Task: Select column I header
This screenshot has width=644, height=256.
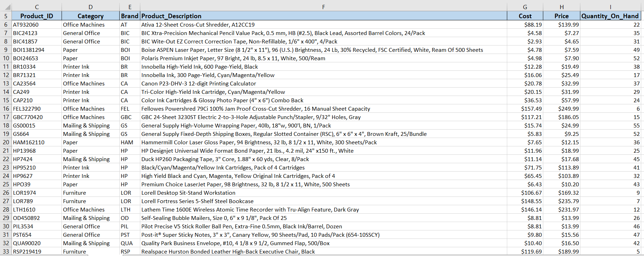Action: [x=610, y=7]
